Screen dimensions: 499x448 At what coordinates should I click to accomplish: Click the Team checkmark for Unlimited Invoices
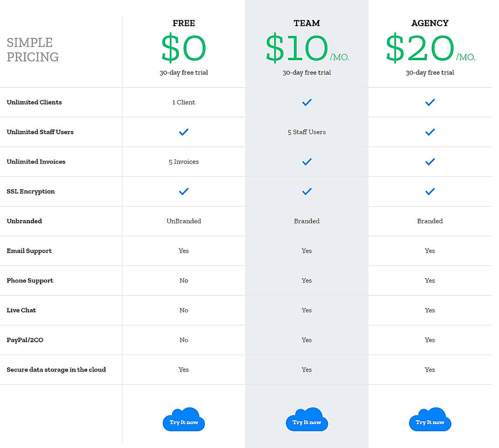tap(307, 162)
